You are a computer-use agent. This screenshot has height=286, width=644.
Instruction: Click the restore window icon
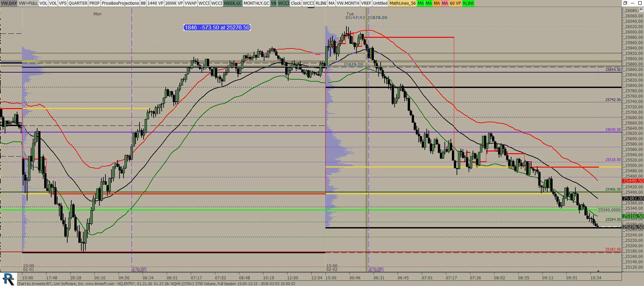coord(625,3)
